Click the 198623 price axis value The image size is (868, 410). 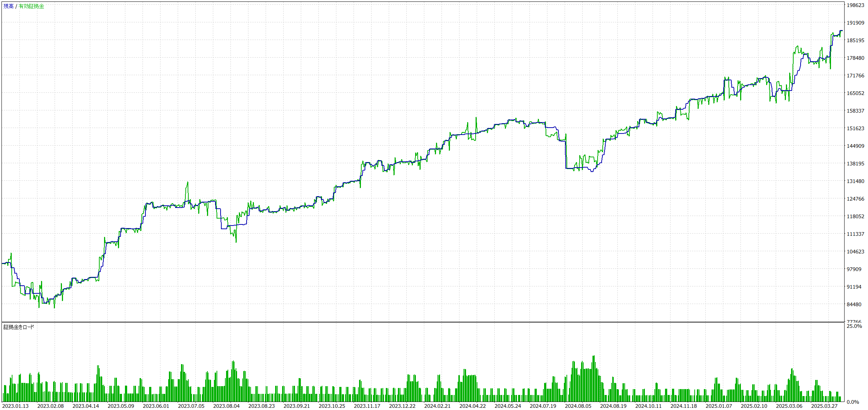(x=855, y=5)
